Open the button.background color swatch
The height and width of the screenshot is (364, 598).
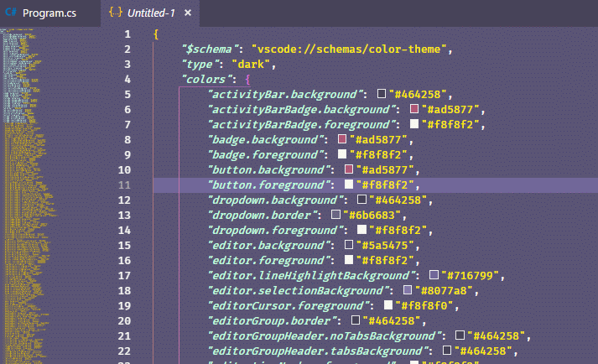336,170
